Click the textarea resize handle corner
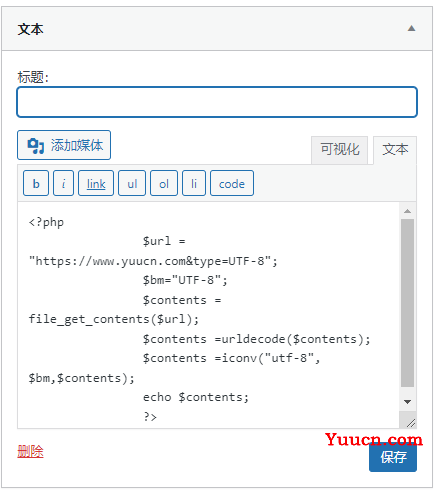The width and height of the screenshot is (435, 494). [x=411, y=423]
